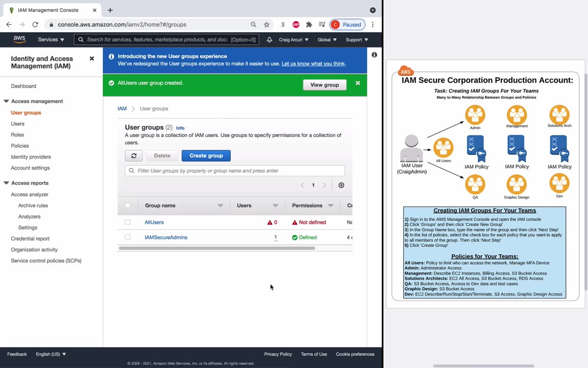
Task: Click Let us know what you think link
Action: tap(313, 63)
